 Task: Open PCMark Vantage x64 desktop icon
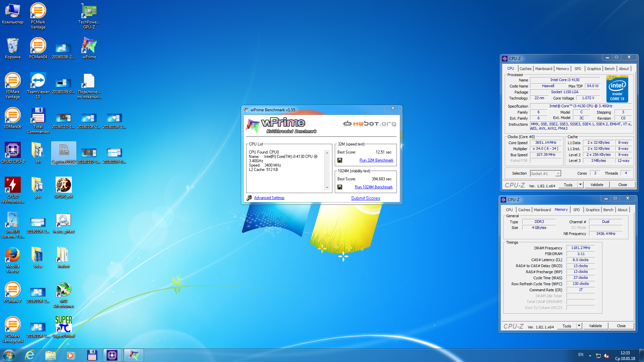[x=12, y=329]
